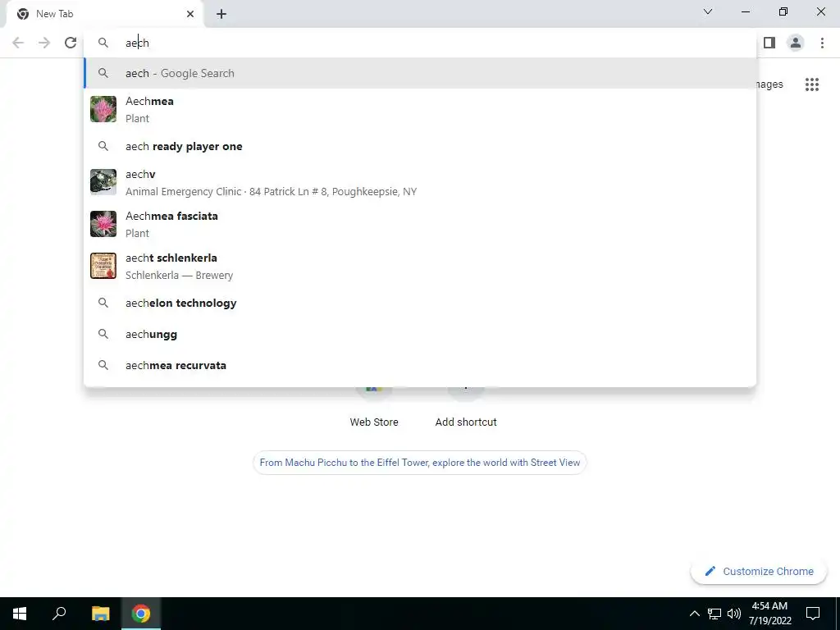Toggle the side panel icon

(769, 43)
